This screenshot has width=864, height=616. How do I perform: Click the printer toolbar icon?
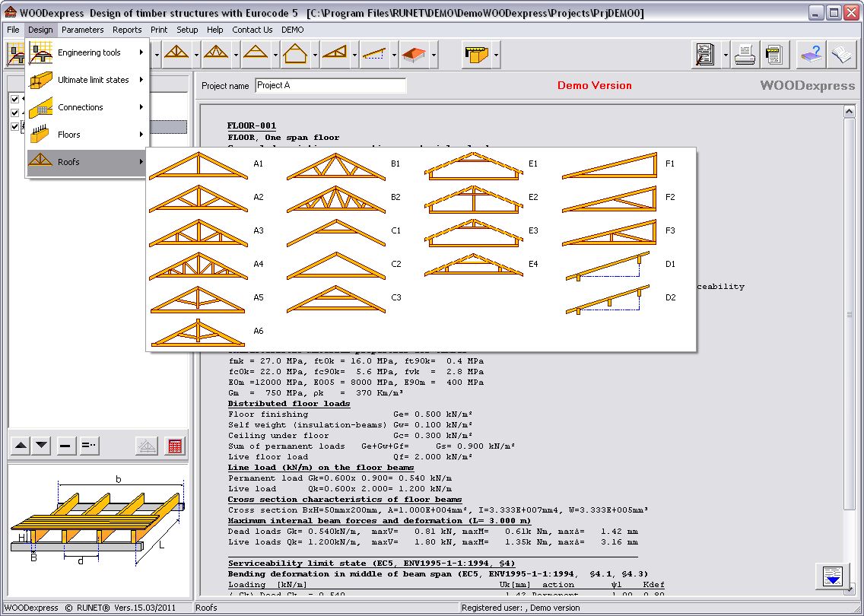point(745,55)
